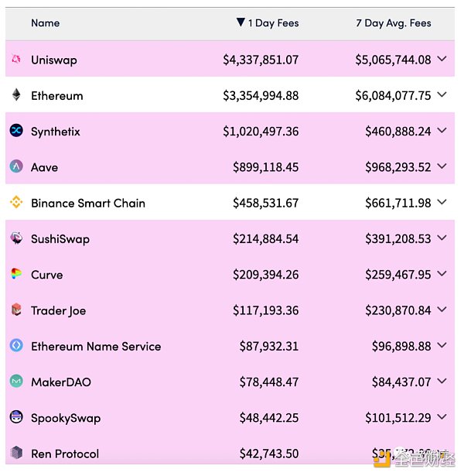Click the Synthetix logo icon
The height and width of the screenshot is (476, 464).
click(16, 131)
